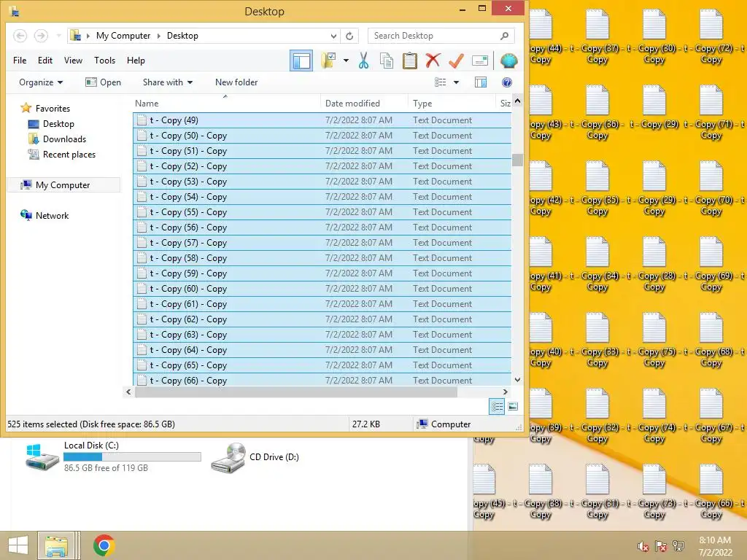Switch to large thumbnails view icon
Viewport: 747px width, 560px height.
[513, 407]
